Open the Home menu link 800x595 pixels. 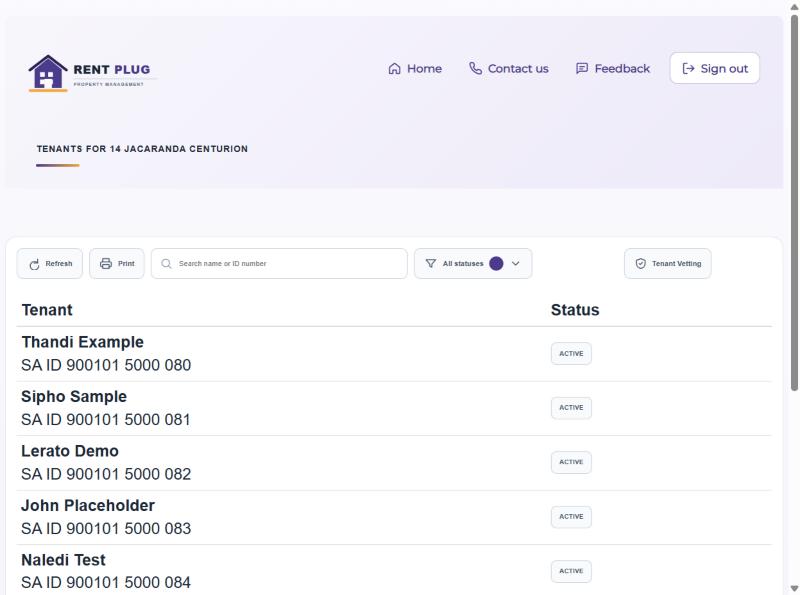tap(415, 68)
